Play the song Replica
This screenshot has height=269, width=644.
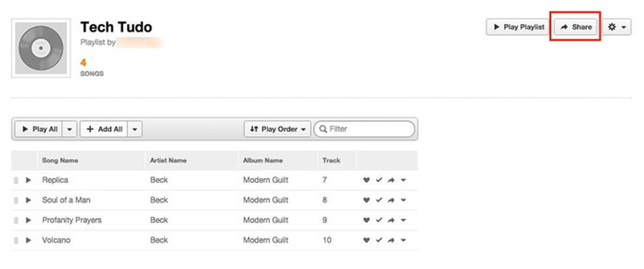(28, 180)
